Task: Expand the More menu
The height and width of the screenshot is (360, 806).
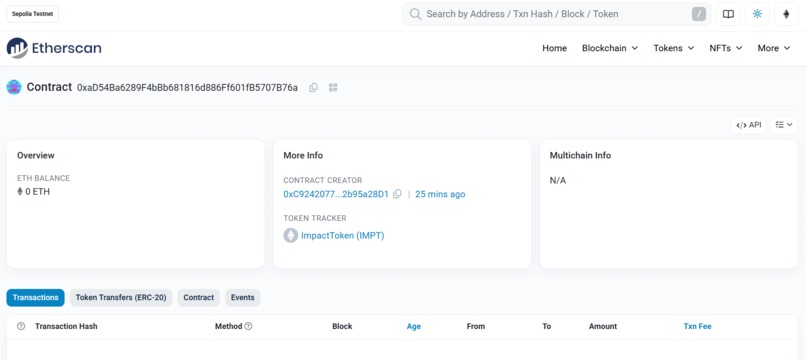Action: 774,48
